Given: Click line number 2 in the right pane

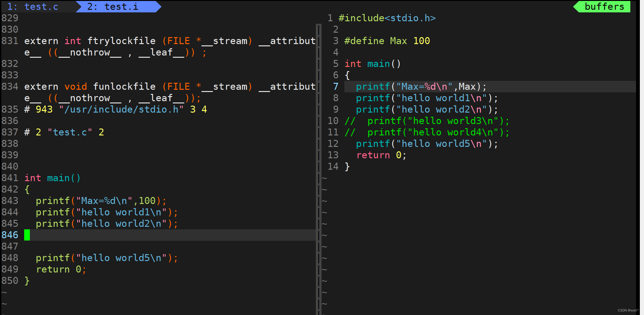Looking at the screenshot, I should [x=336, y=30].
